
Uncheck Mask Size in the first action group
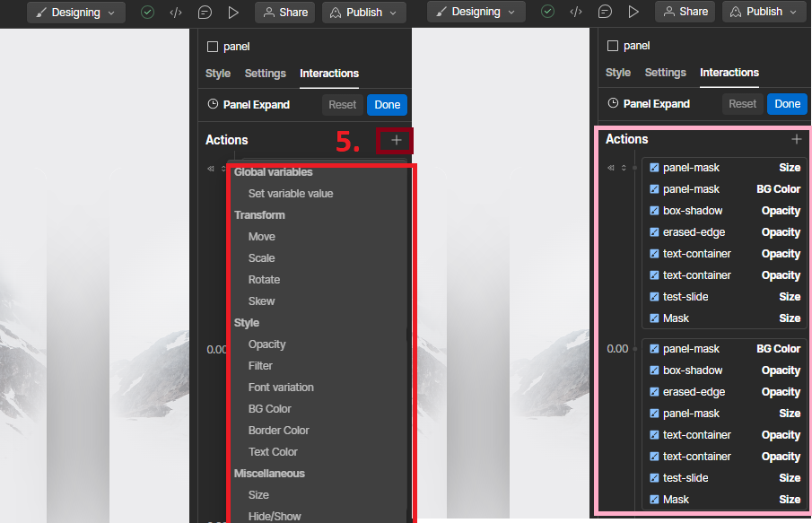point(655,318)
